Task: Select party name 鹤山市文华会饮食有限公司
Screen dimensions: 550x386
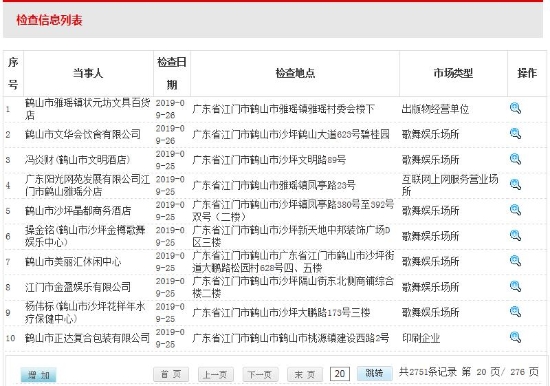Action: click(x=83, y=134)
